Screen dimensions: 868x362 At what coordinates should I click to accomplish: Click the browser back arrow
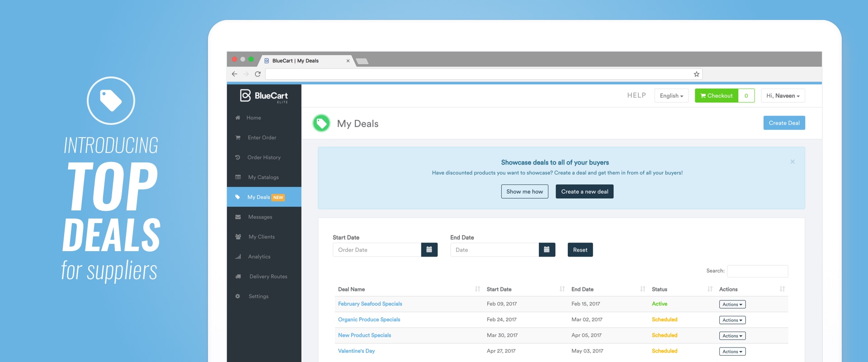(x=234, y=74)
